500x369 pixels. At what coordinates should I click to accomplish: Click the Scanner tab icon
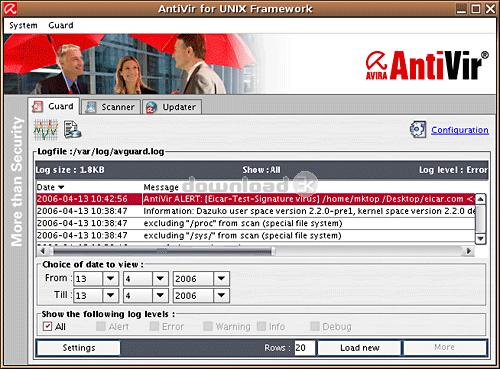click(x=91, y=107)
